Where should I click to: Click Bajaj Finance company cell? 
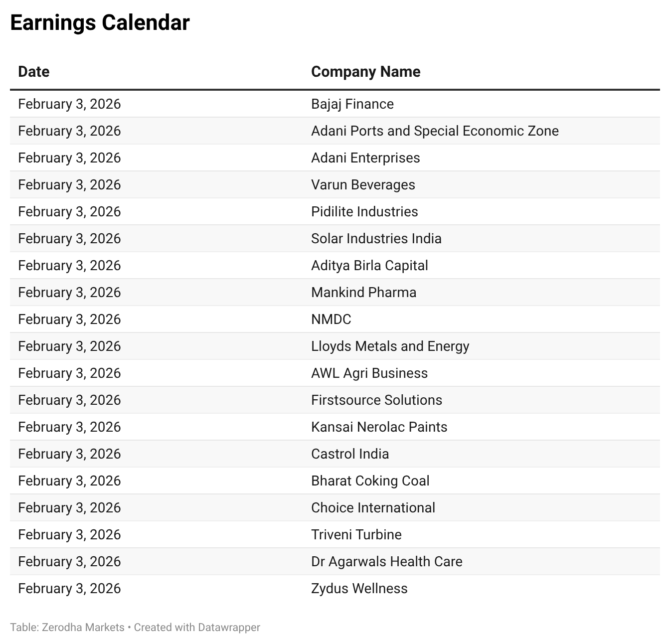pos(352,104)
